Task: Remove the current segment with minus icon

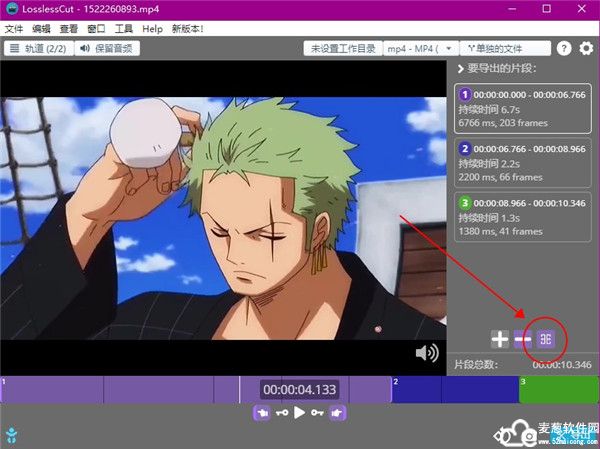Action: (x=522, y=339)
